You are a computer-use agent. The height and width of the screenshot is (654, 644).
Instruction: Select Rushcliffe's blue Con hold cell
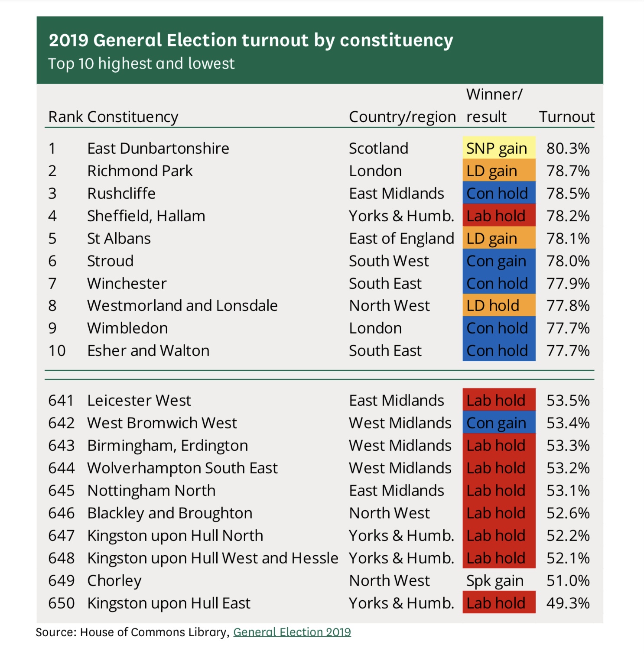(x=499, y=193)
